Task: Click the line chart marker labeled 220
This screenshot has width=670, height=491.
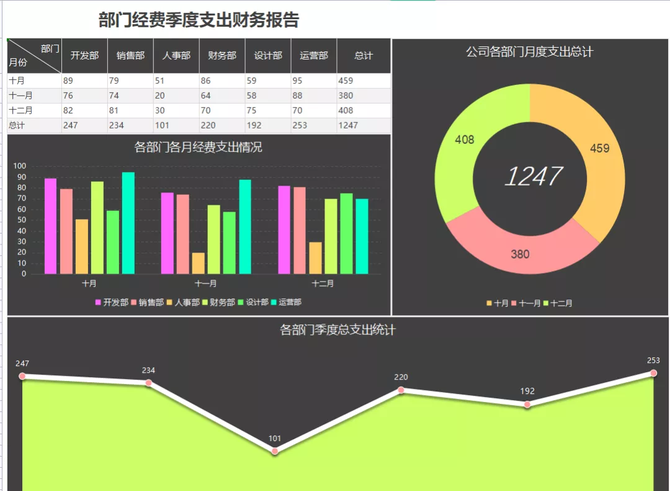Action: pyautogui.click(x=401, y=390)
